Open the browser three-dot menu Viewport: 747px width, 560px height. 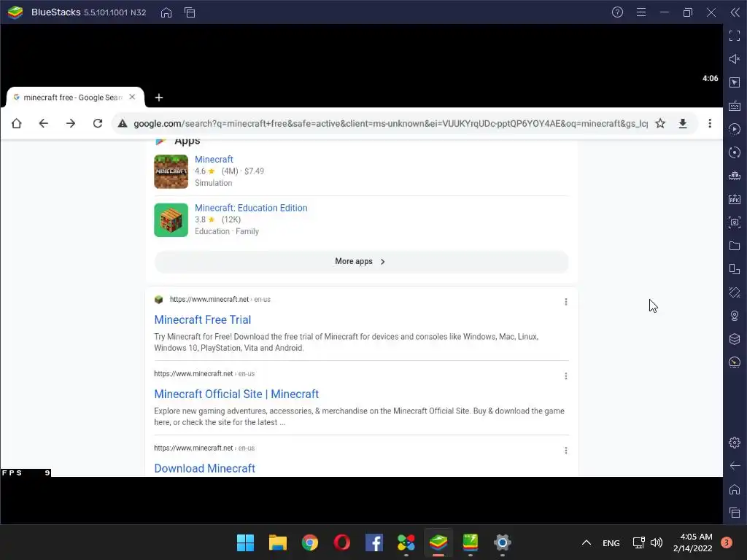(x=710, y=123)
